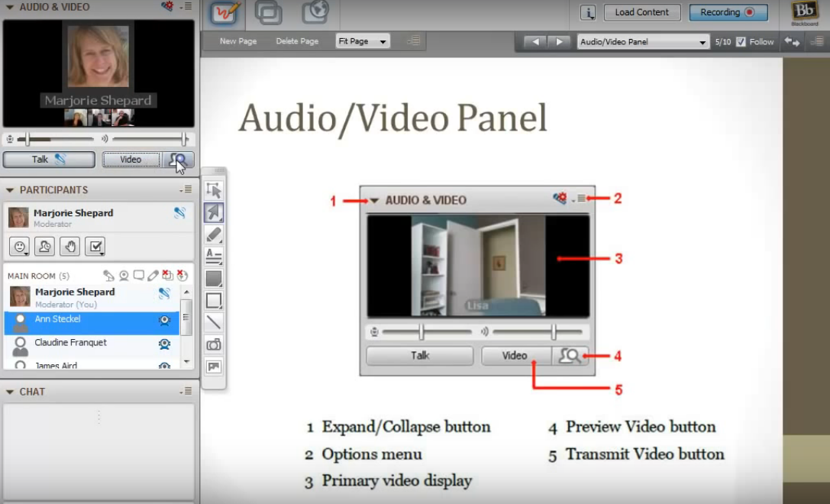The width and height of the screenshot is (830, 504).
Task: Click the microphone level slider handle
Action: (x=27, y=139)
